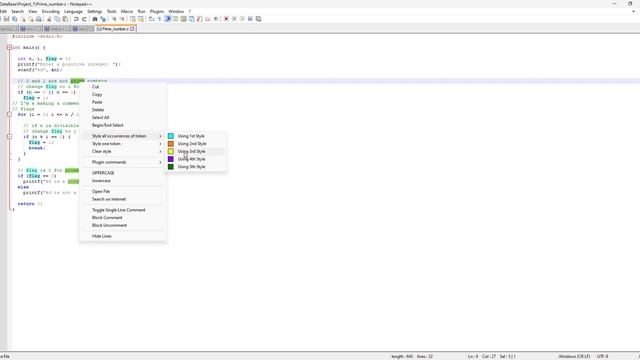Viewport: 640px width, 360px height.
Task: Toggle the highlighted Indent Guide icon
Action: coord(167,19)
